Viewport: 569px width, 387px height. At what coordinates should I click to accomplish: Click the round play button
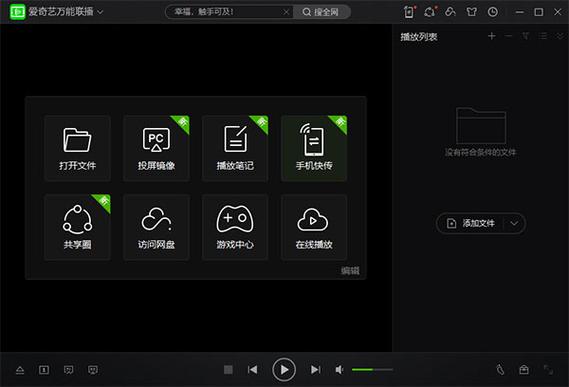(284, 370)
